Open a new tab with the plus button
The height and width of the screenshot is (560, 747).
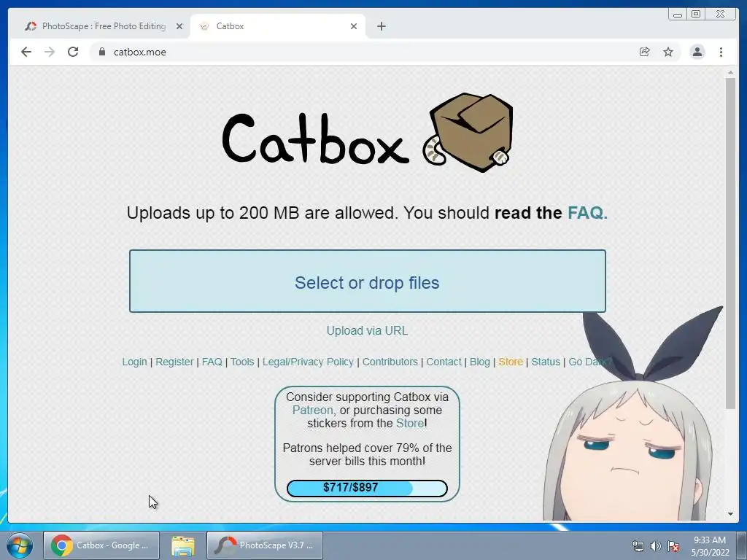coord(381,26)
